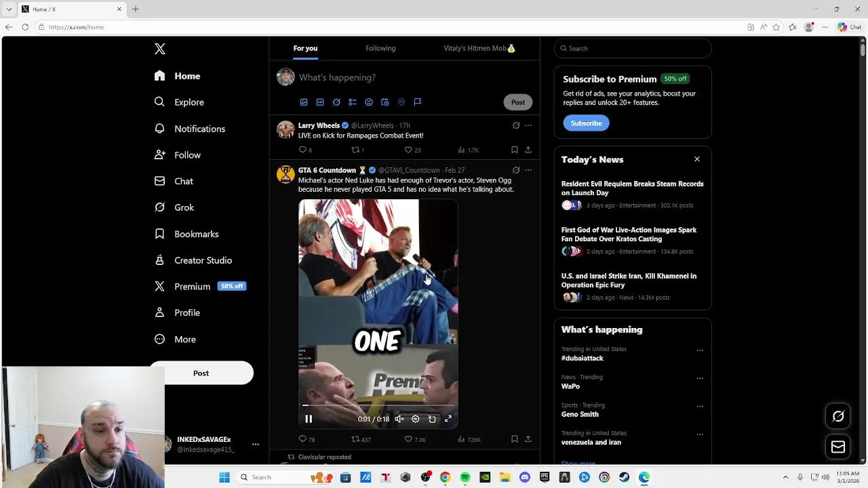Add media image to new post
This screenshot has height=488, width=868.
click(x=304, y=102)
